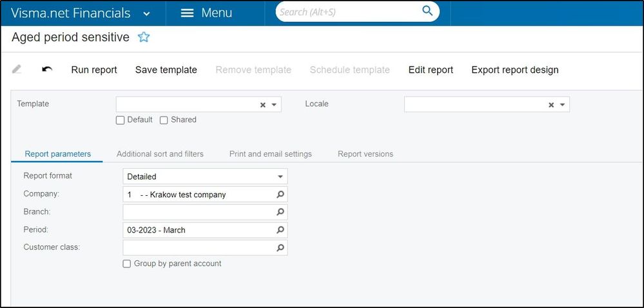Viewport: 644px width, 308px height.
Task: Enable the Default template checkbox
Action: click(x=120, y=120)
